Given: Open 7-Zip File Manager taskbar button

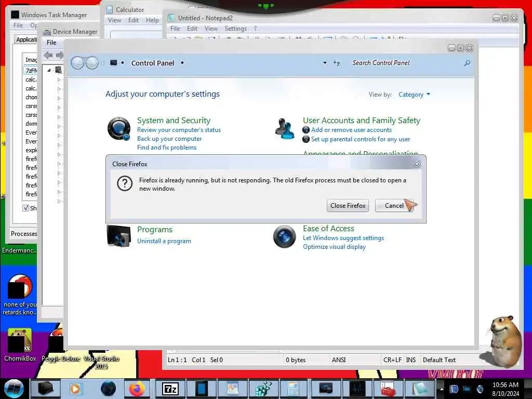Looking at the screenshot, I should tap(170, 389).
